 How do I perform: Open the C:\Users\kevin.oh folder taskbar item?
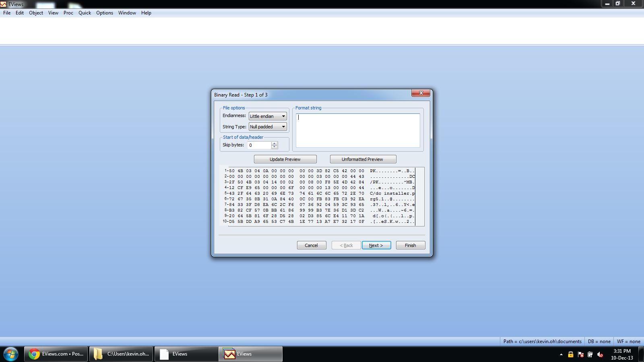click(x=121, y=354)
